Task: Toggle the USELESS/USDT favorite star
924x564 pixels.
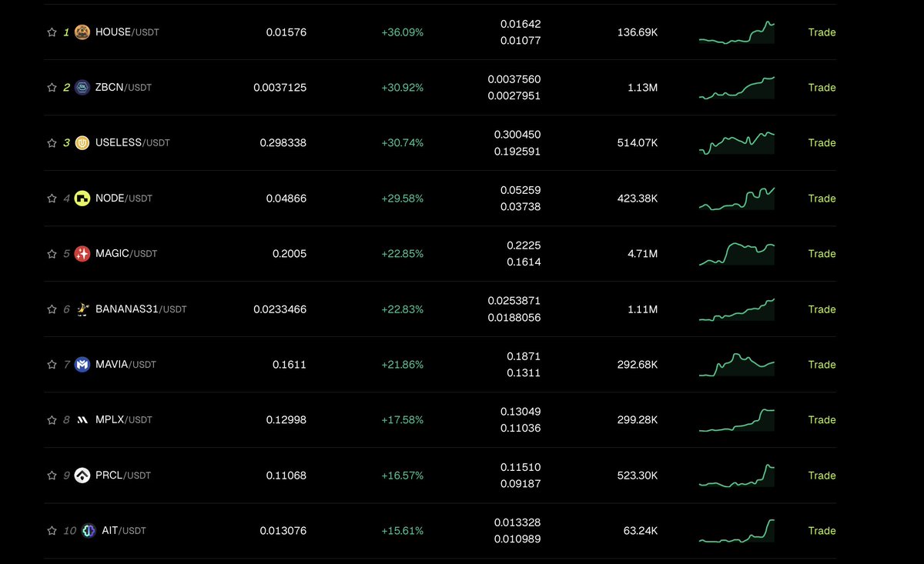Action: click(x=52, y=143)
